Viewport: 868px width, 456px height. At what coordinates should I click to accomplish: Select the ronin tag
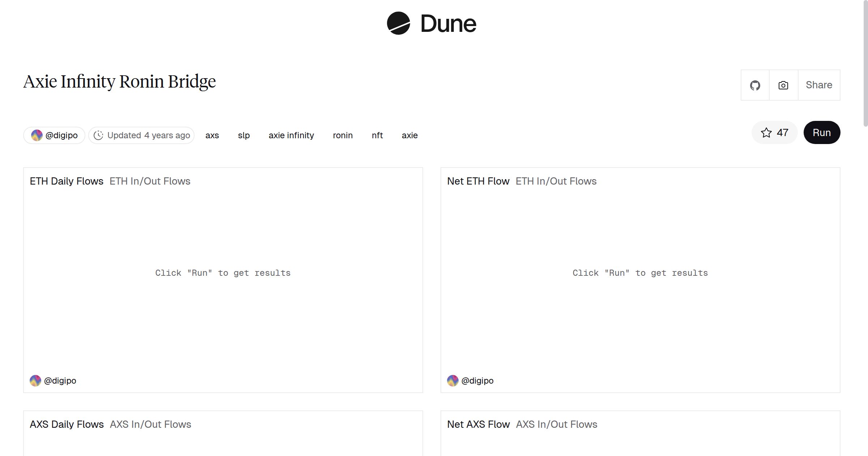(x=342, y=135)
